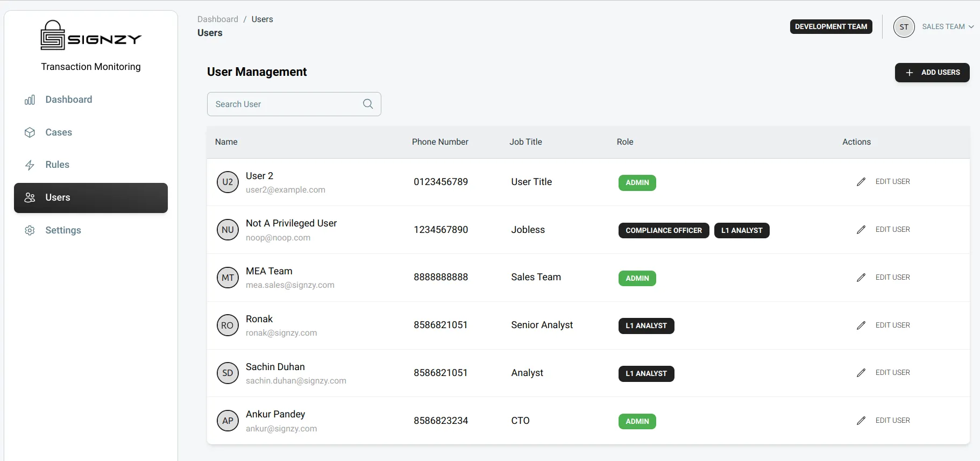
Task: Click the phone number 8888888888
Action: 441,277
